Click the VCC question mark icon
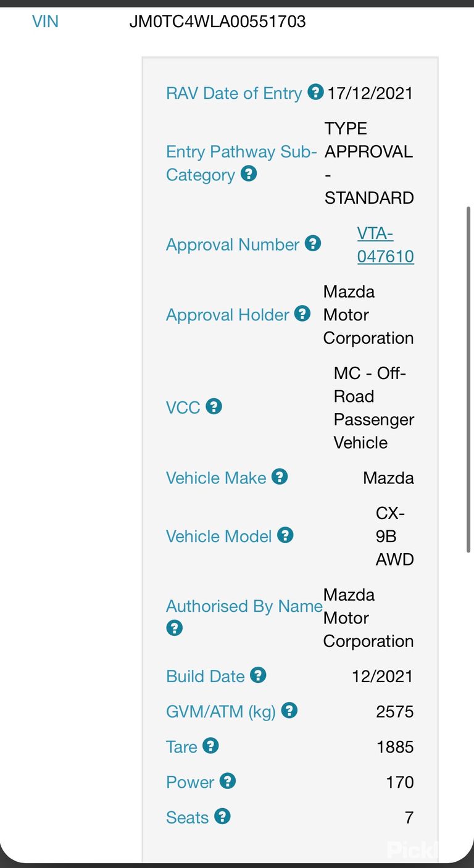 click(x=214, y=406)
